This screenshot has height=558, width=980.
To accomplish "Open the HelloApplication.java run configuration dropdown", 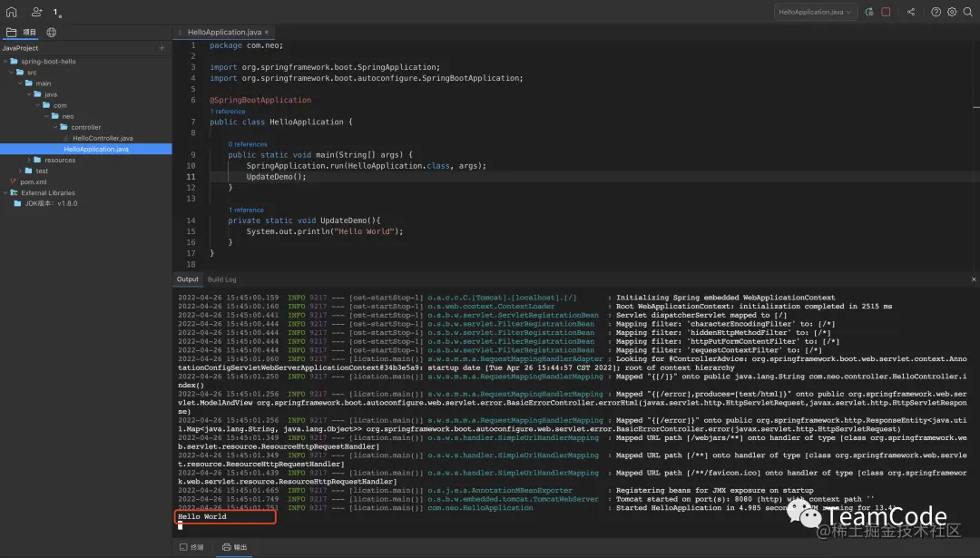I will click(814, 12).
